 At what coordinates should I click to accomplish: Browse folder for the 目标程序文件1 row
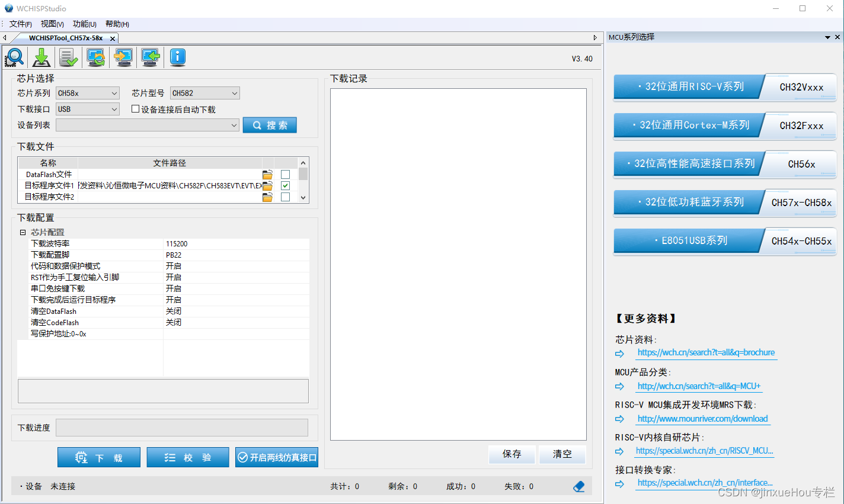coord(268,185)
